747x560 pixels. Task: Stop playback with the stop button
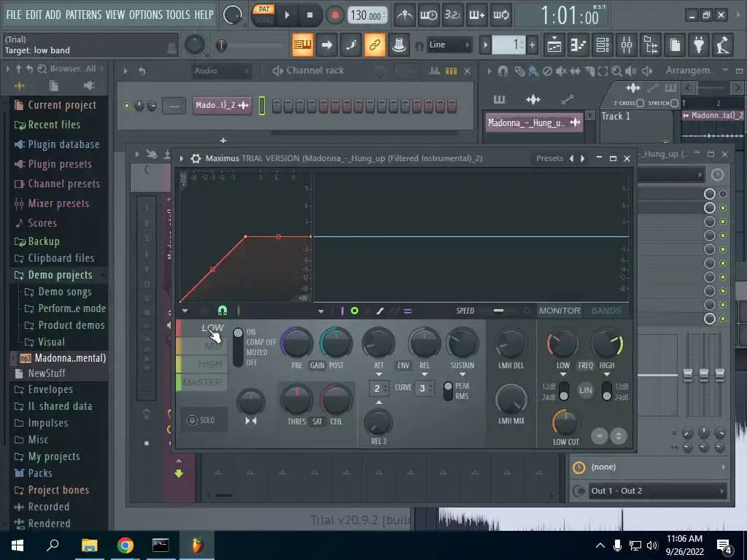click(309, 15)
